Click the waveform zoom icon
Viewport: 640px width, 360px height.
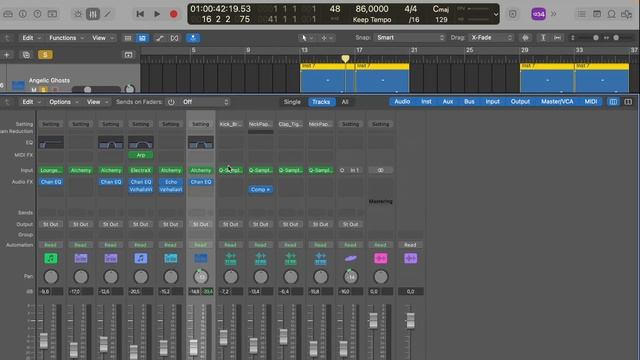tap(525, 38)
